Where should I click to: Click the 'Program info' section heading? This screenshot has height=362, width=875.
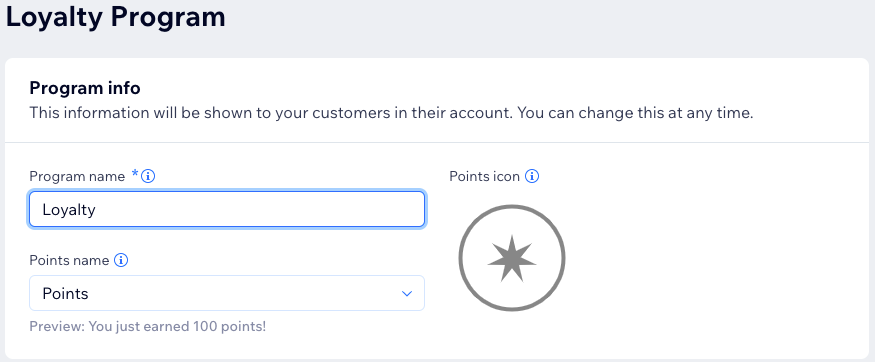(x=85, y=88)
